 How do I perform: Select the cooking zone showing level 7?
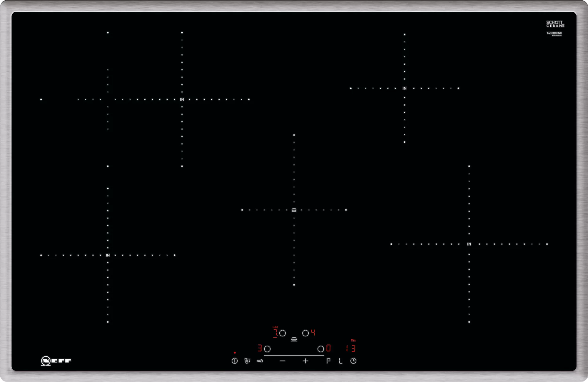(x=282, y=333)
